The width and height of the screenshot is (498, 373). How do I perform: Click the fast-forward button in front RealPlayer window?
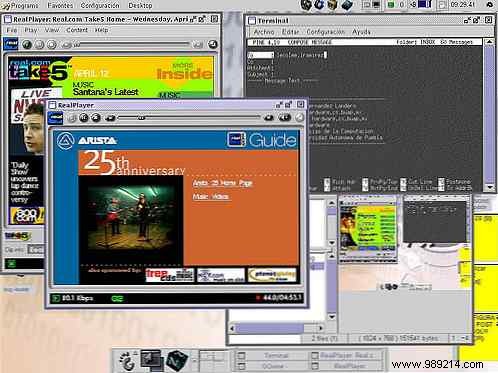pos(269,118)
